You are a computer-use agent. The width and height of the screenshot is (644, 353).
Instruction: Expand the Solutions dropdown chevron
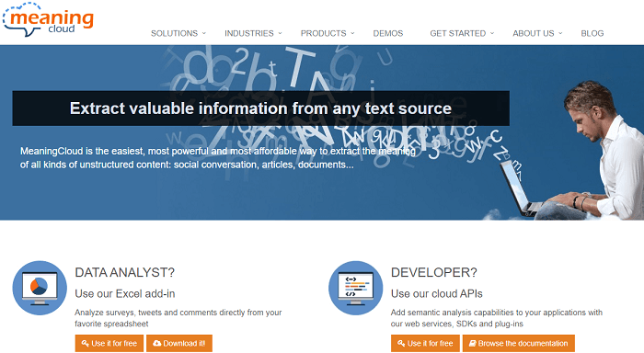[x=203, y=33]
